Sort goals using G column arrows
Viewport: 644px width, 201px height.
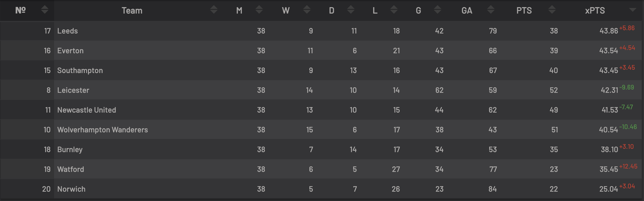(x=438, y=10)
